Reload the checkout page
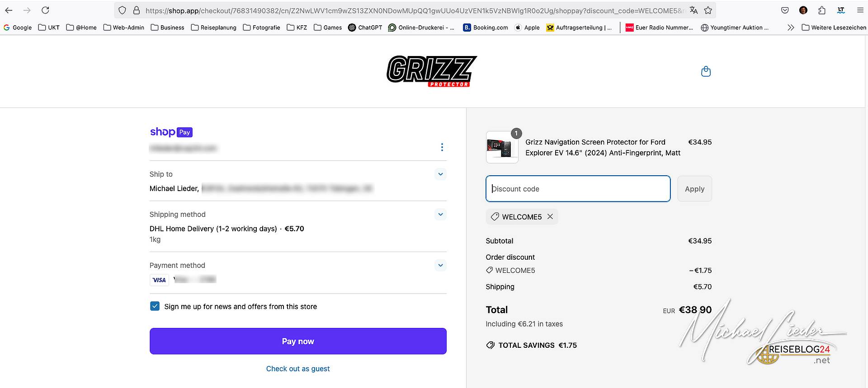Image resolution: width=868 pixels, height=388 pixels. point(45,10)
